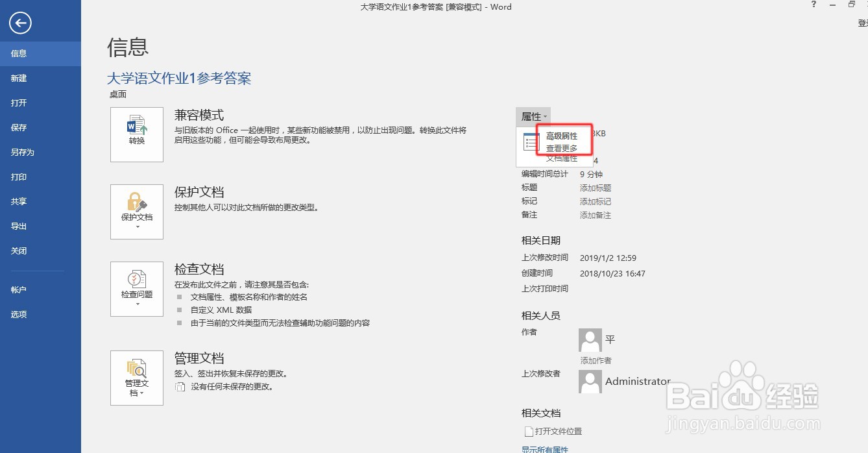Viewport: 868px width, 453px height.
Task: Click the unsaved-changes document icon
Action: [180, 386]
